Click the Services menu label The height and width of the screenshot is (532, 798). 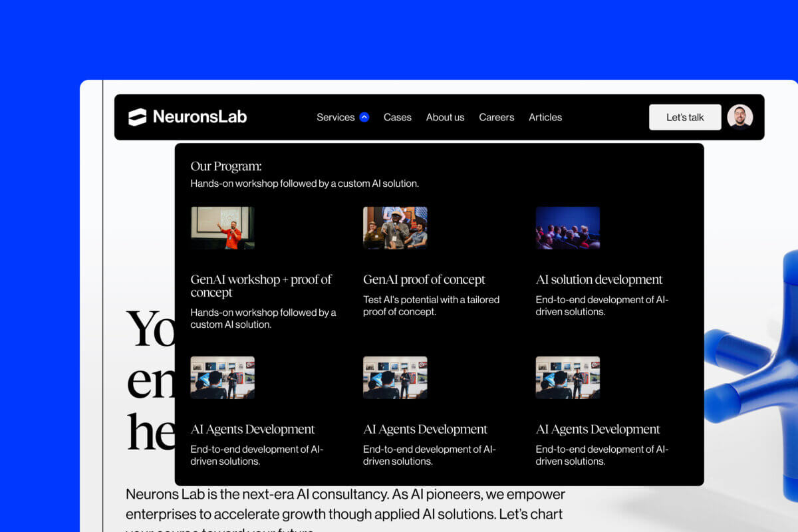(335, 117)
